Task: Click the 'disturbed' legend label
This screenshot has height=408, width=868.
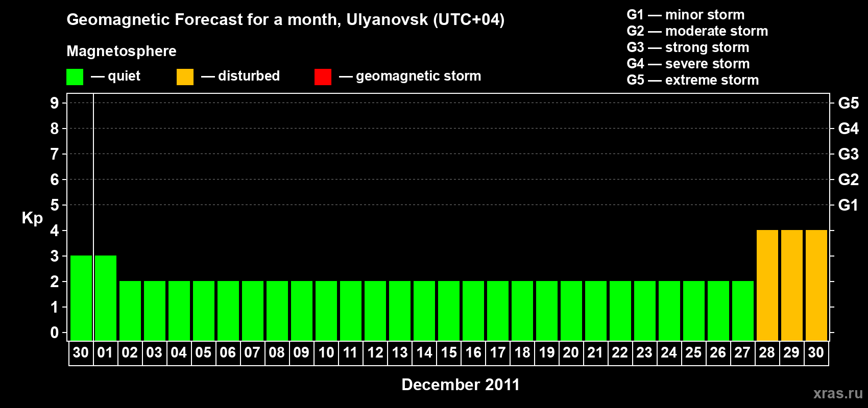Action: [249, 76]
